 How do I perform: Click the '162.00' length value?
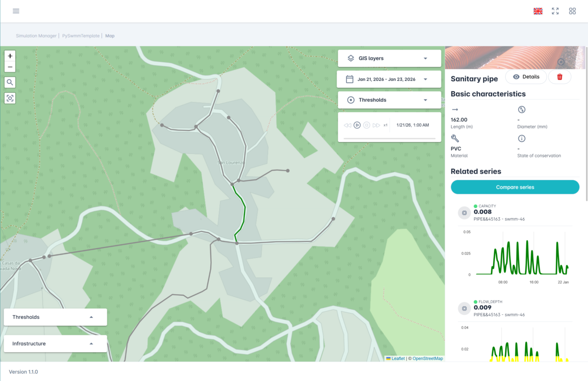[459, 120]
